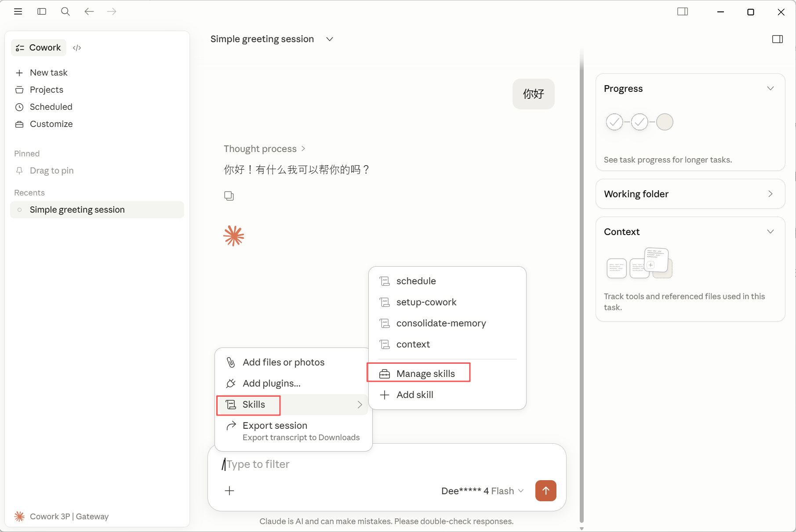The height and width of the screenshot is (532, 796).
Task: Select the setup-cowork skill
Action: point(447,302)
